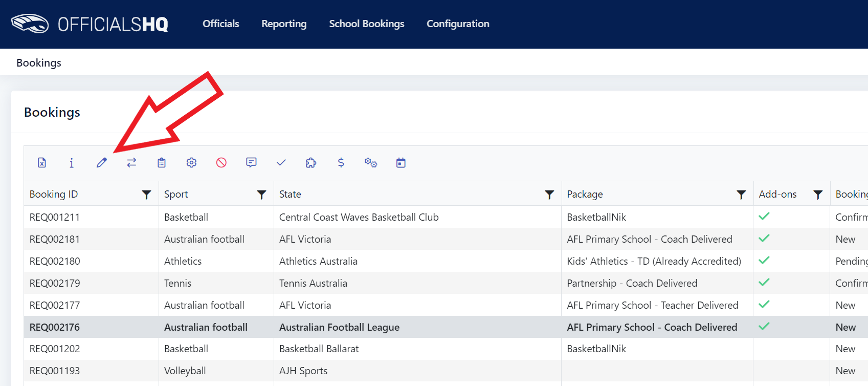This screenshot has width=868, height=386.
Task: Open the Reporting menu
Action: pos(284,24)
